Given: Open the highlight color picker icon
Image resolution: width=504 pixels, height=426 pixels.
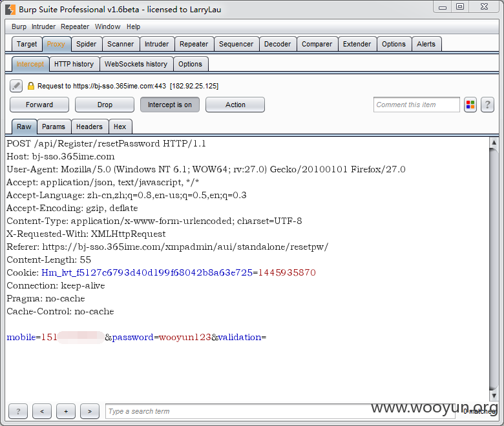Looking at the screenshot, I should coord(470,105).
